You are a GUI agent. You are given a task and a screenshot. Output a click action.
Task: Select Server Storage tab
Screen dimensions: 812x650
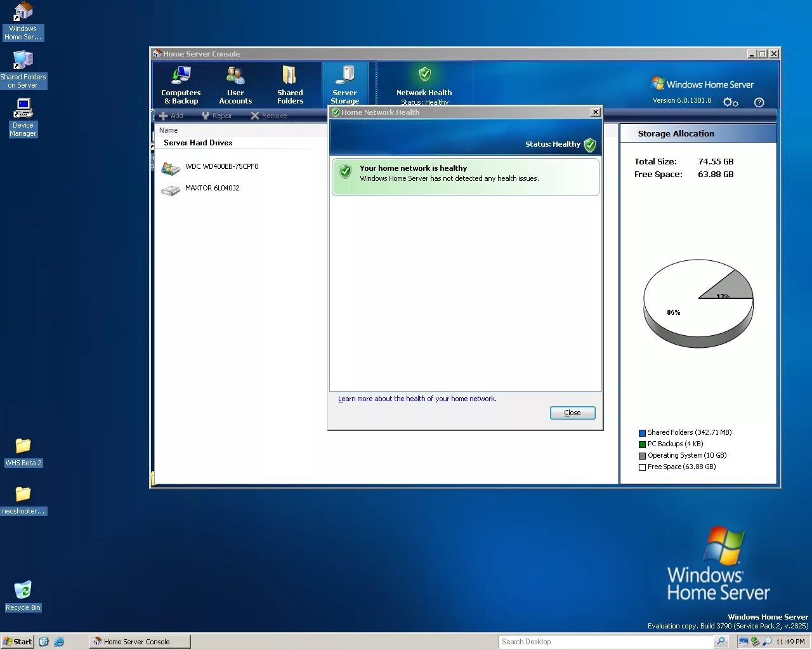(x=344, y=84)
